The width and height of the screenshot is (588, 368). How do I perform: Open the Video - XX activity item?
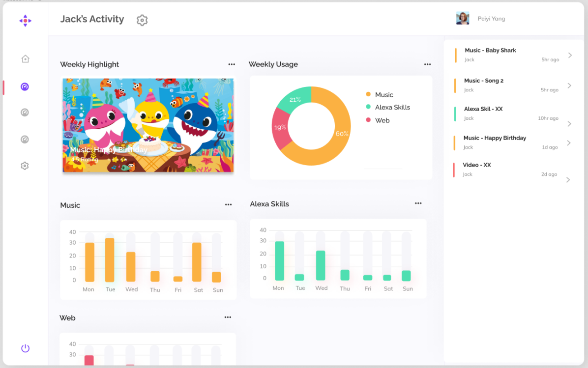click(512, 170)
